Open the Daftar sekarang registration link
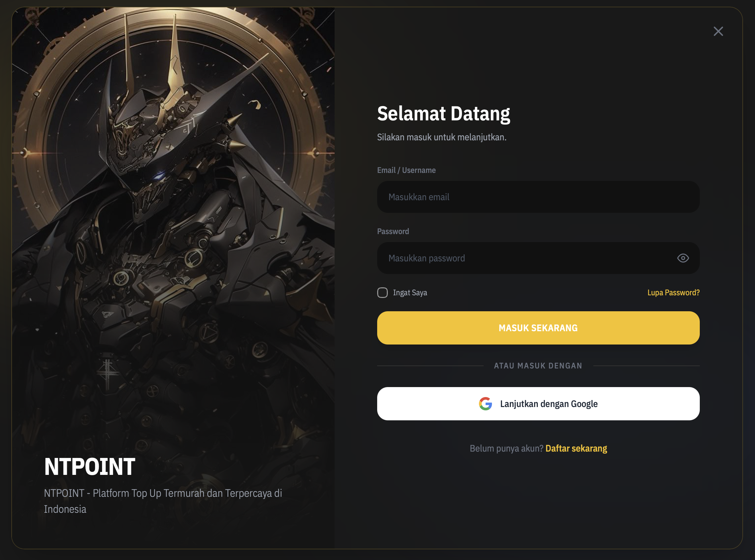Screen dimensions: 755x560 [576, 449]
